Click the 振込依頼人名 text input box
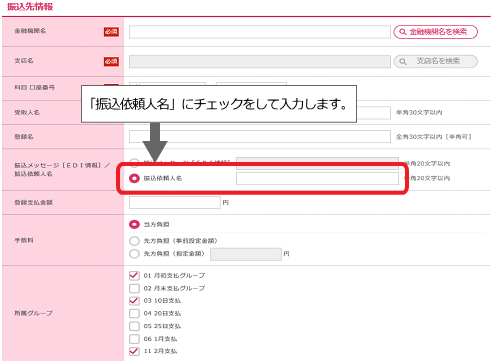492x361 pixels. click(317, 178)
